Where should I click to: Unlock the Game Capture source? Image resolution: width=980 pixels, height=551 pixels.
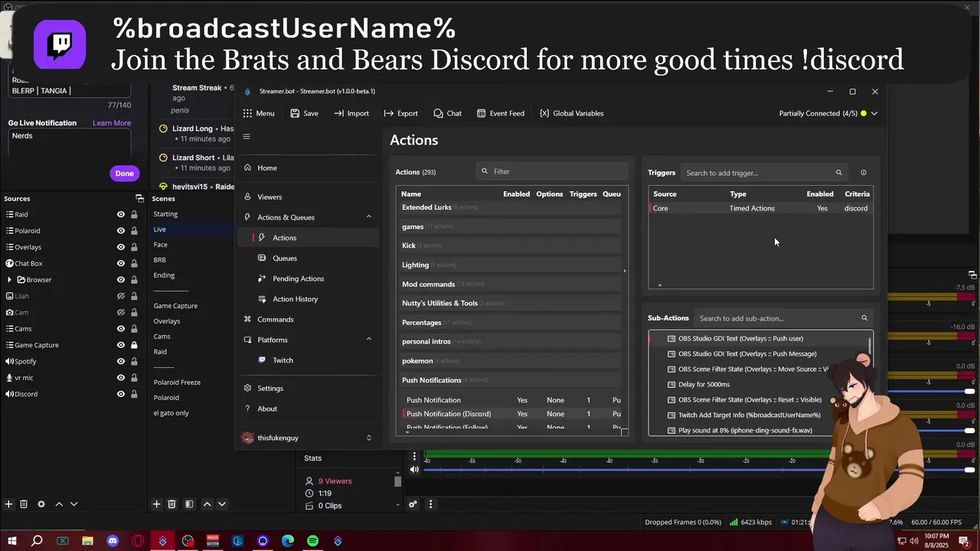coord(134,345)
